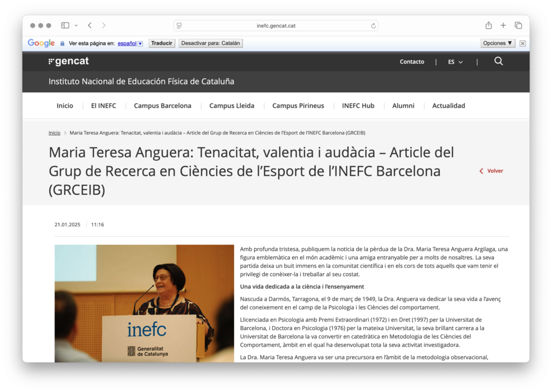Click the 'Desactivar para: Catalán' button
The width and height of the screenshot is (552, 392).
pyautogui.click(x=210, y=43)
